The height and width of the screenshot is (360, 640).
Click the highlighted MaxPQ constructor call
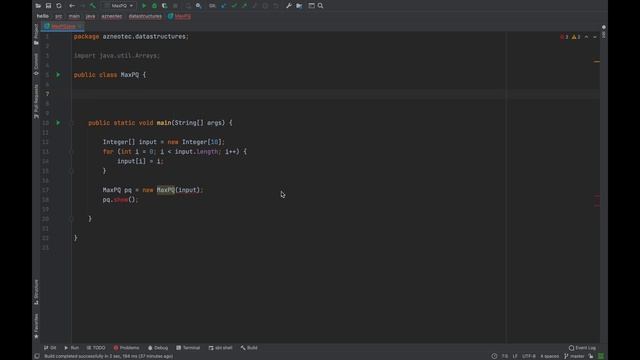pos(166,190)
